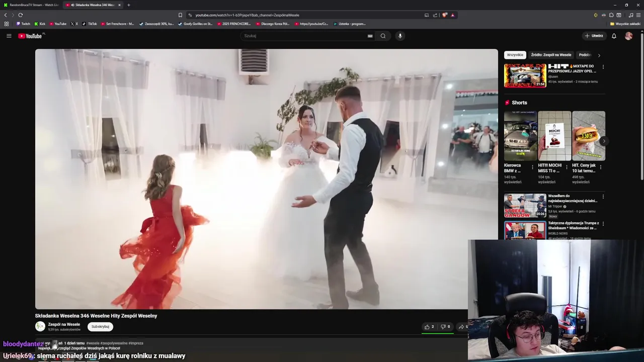Select the Składanka Weselna 346 tab
This screenshot has width=644, height=362.
[93, 5]
